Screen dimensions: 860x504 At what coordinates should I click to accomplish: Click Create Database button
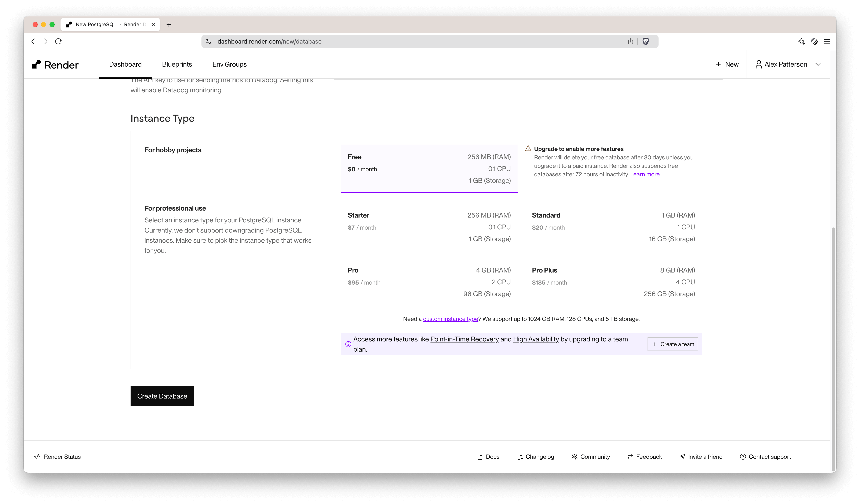point(162,396)
